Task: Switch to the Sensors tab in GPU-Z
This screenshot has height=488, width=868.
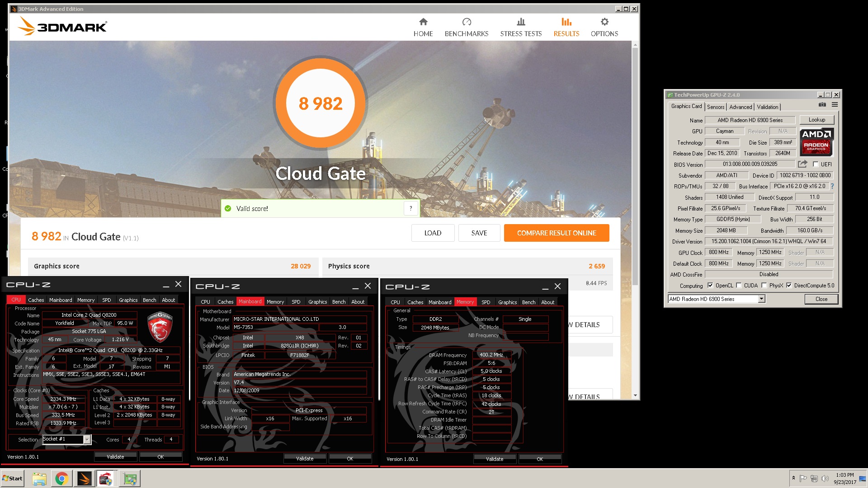Action: [716, 107]
